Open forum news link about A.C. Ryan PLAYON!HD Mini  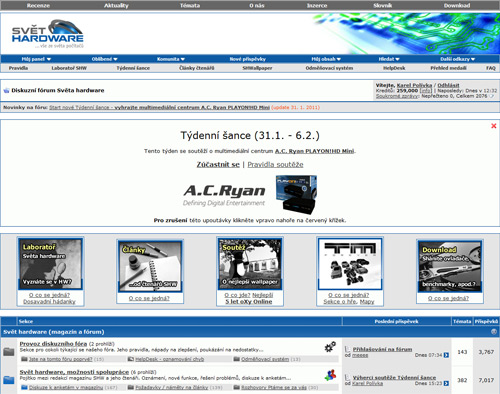[159, 107]
